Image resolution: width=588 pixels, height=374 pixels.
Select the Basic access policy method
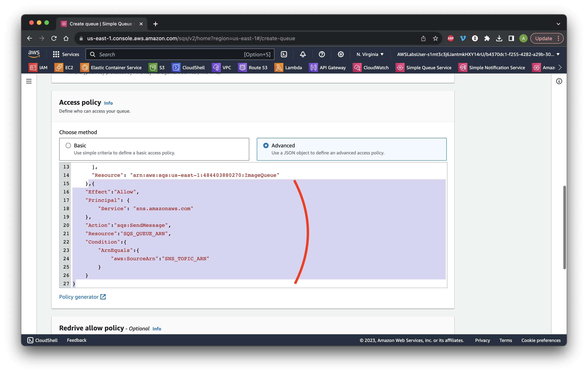[x=154, y=149]
